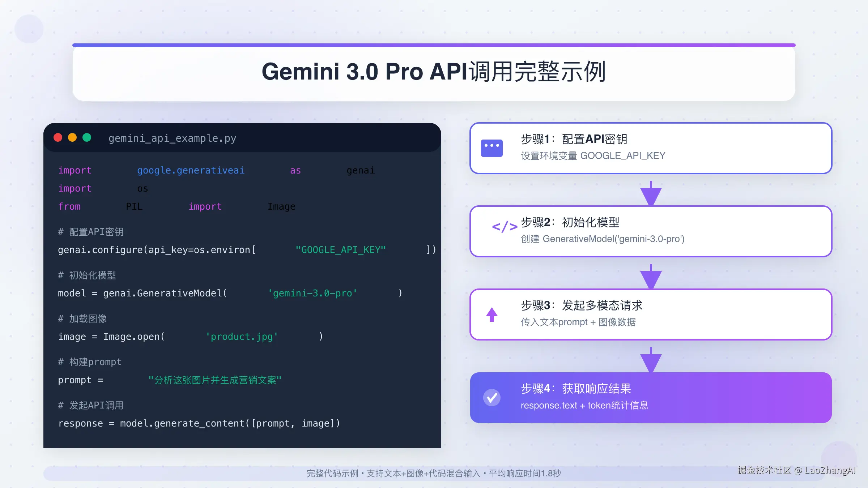Viewport: 868px width, 488px height.
Task: Click "image = Image.open(" code
Action: point(111,337)
